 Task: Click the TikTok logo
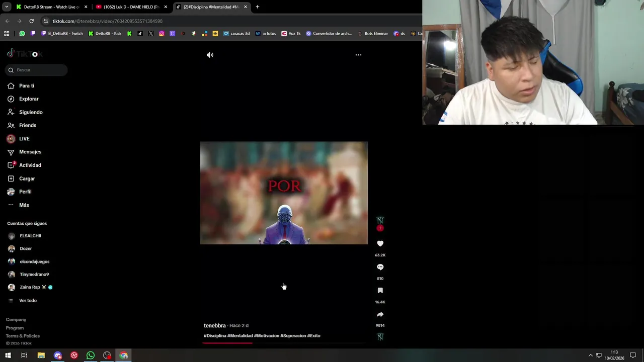(x=24, y=54)
